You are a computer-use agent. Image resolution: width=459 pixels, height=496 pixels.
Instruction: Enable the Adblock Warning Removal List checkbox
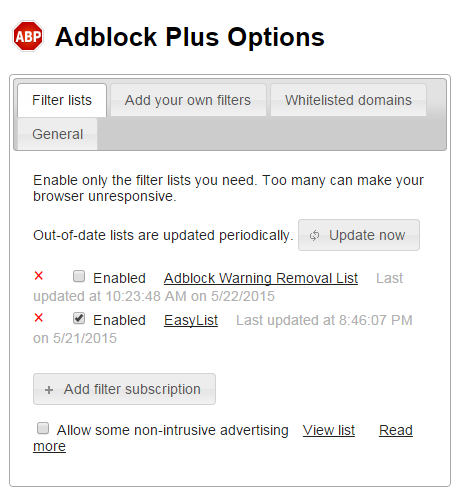pos(79,276)
